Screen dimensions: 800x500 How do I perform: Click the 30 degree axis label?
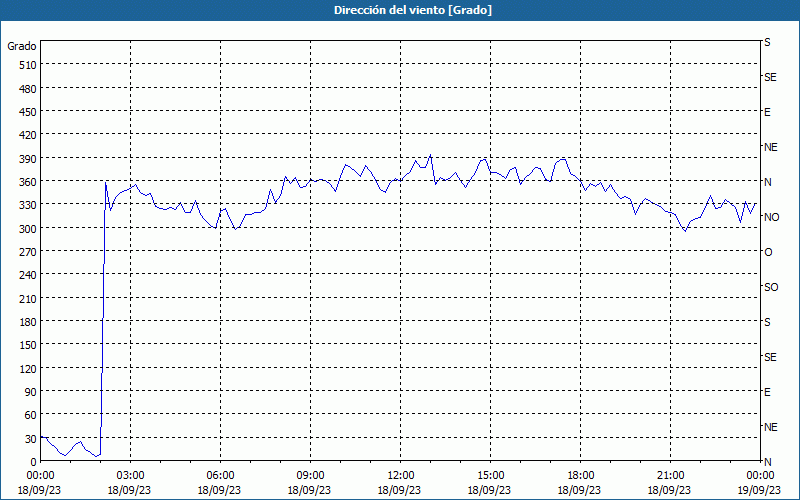coord(31,438)
